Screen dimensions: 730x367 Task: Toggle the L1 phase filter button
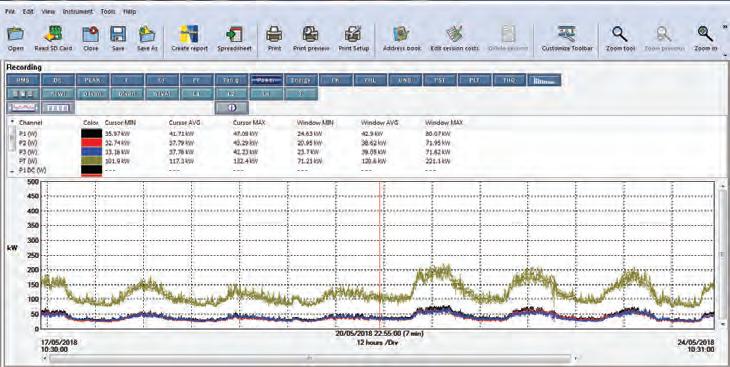tap(196, 94)
